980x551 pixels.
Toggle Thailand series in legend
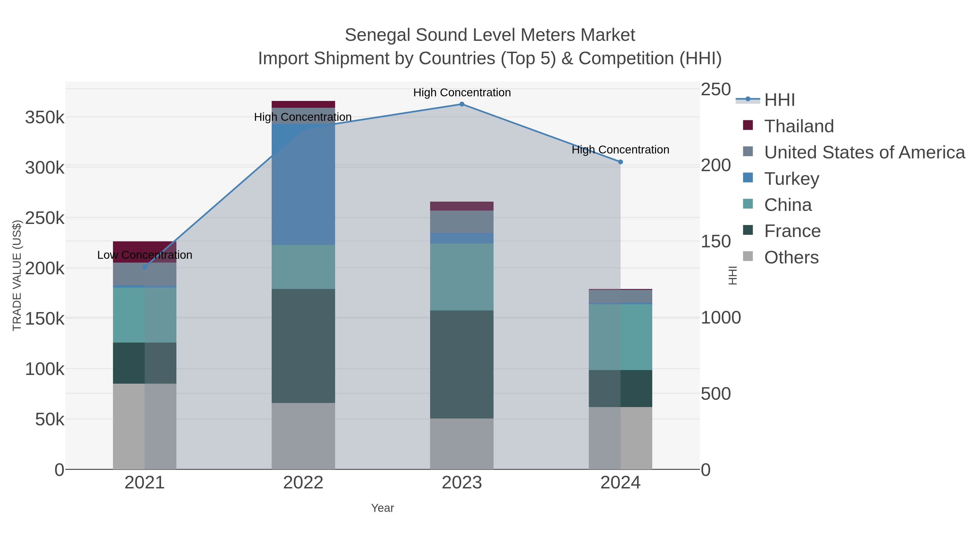[x=788, y=126]
